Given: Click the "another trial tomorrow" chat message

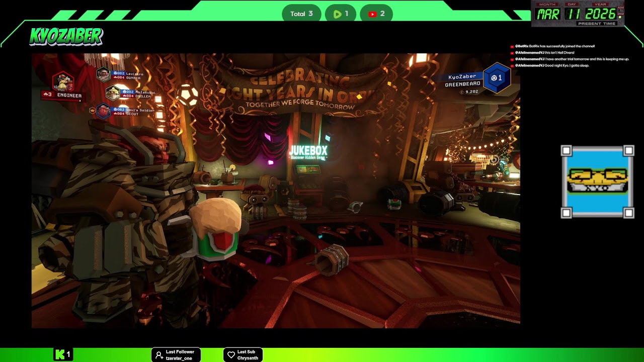Looking at the screenshot, I should (587, 59).
